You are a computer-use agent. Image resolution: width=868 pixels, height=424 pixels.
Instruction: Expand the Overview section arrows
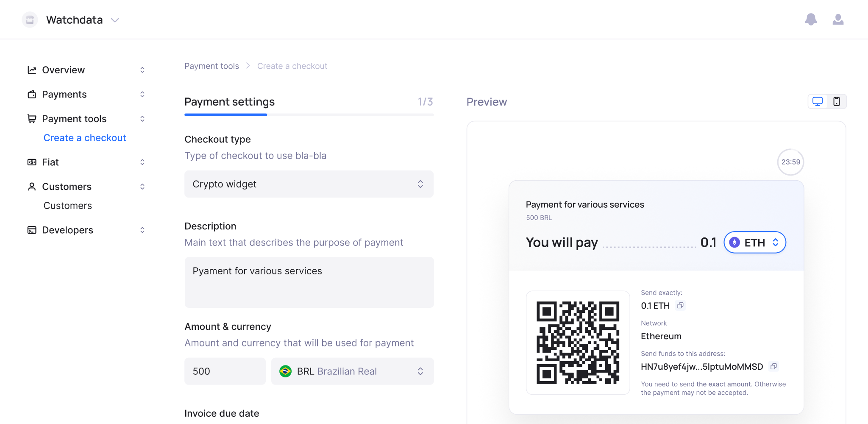tap(142, 70)
